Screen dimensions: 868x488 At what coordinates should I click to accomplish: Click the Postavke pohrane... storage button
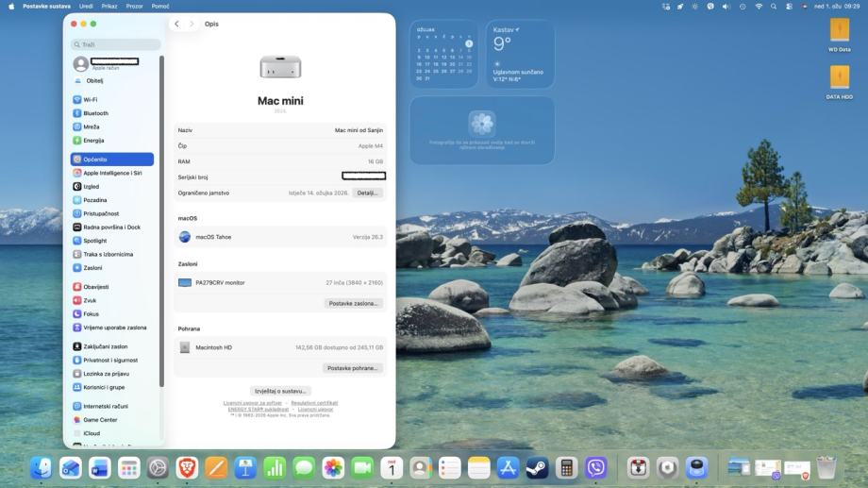pos(353,368)
